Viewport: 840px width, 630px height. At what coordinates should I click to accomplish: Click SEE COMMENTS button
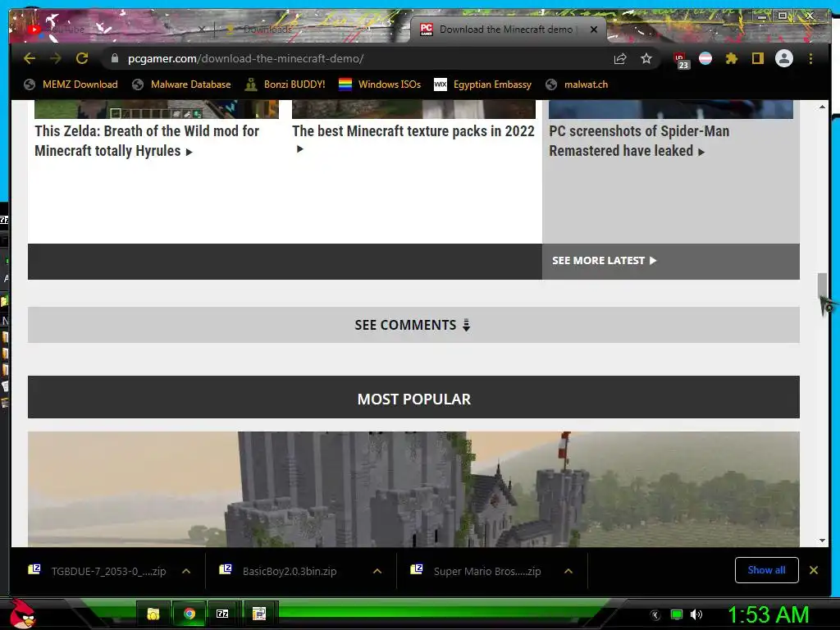coord(413,325)
